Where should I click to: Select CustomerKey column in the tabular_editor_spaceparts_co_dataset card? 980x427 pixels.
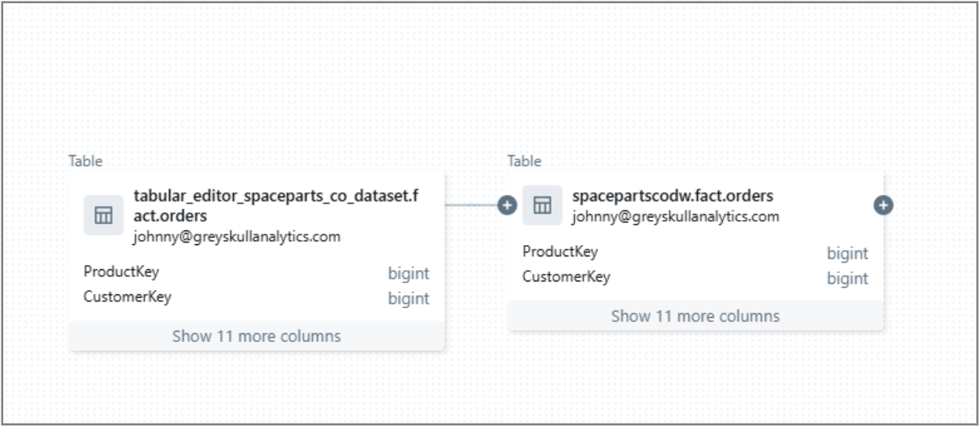(x=127, y=297)
